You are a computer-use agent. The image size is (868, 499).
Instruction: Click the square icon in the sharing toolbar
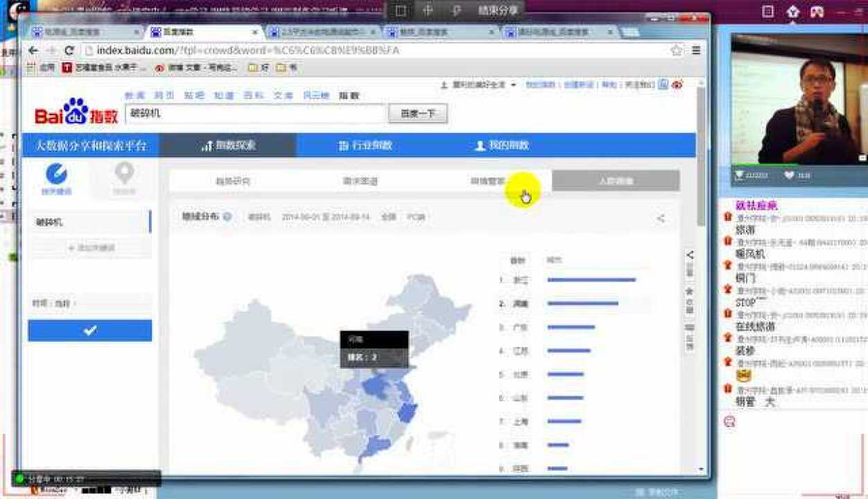401,10
